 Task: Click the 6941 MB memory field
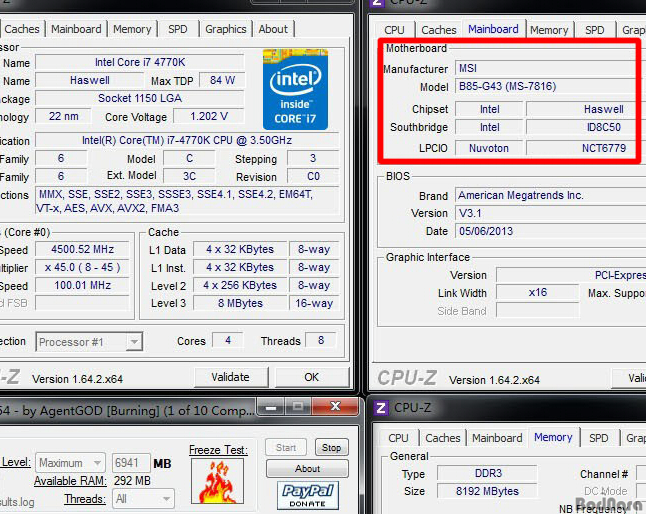coord(131,463)
